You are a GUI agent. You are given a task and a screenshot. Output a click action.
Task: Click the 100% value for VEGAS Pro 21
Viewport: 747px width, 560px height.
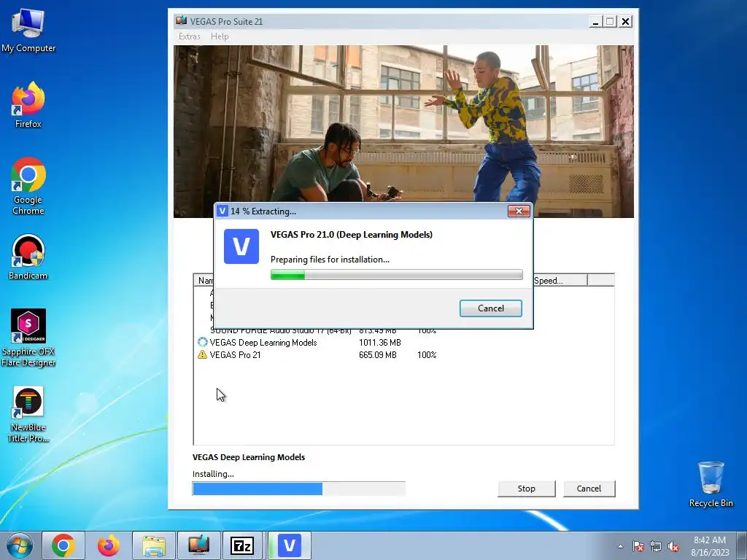point(427,355)
